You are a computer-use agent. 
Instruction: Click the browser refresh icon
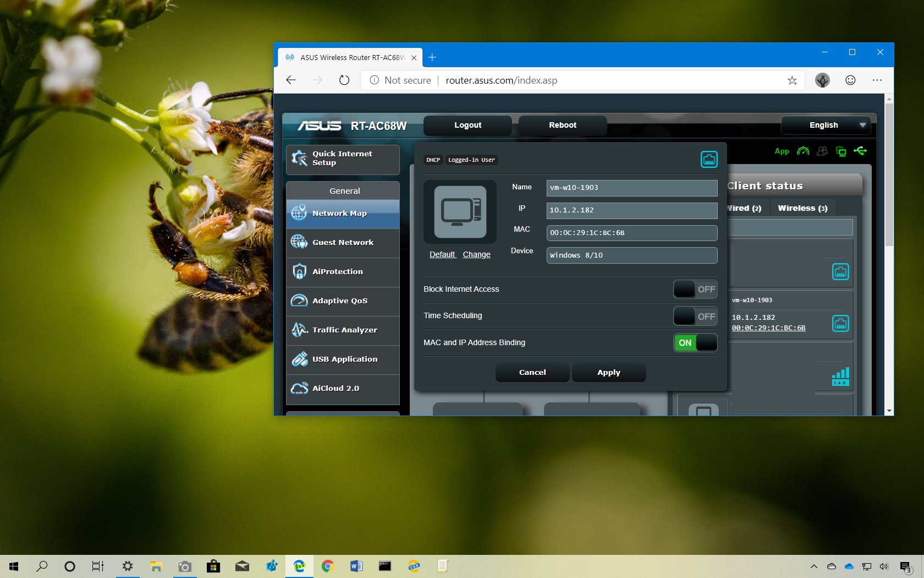click(344, 80)
